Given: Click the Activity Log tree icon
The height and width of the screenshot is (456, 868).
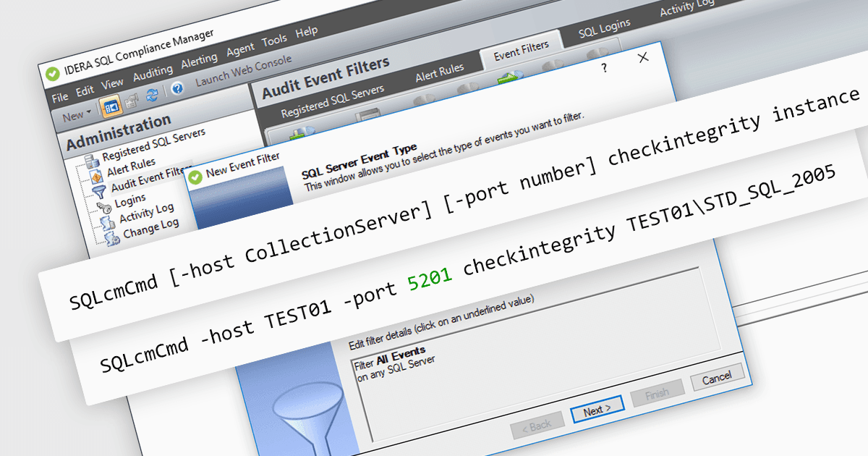Looking at the screenshot, I should 107,224.
